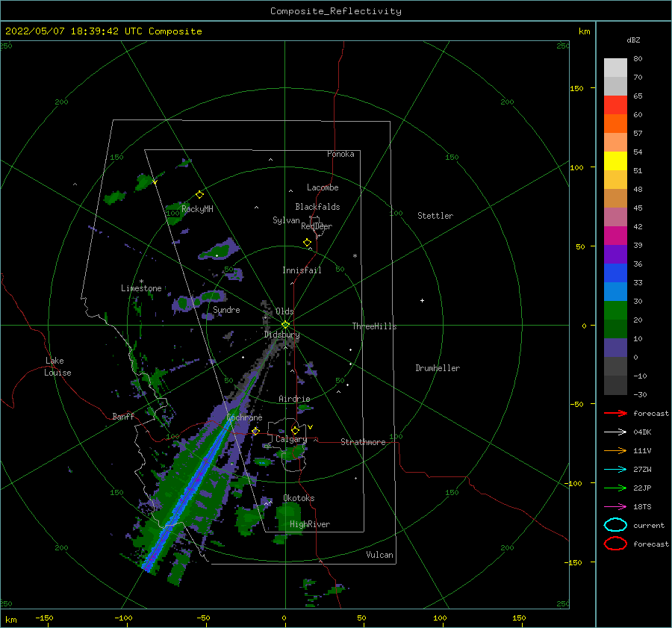672x628 pixels.
Task: Click the Stettler label
Action: pos(435,216)
